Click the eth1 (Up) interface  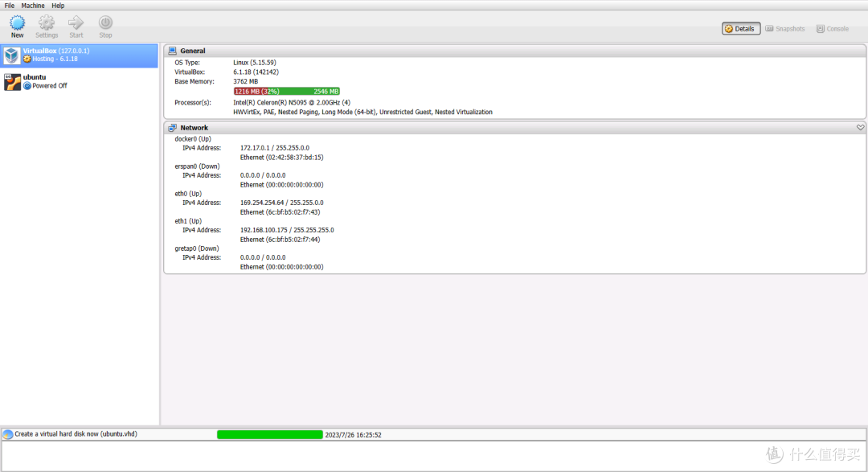(x=188, y=221)
